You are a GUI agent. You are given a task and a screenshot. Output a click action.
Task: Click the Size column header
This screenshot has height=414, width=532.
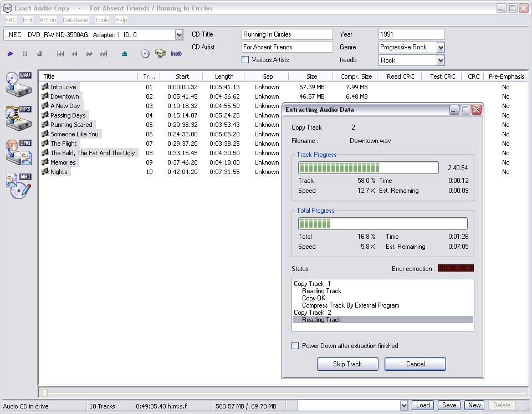click(311, 76)
